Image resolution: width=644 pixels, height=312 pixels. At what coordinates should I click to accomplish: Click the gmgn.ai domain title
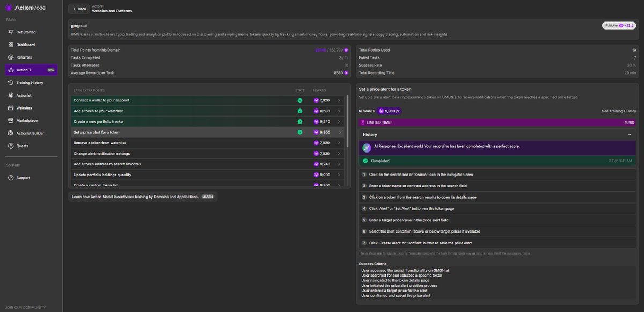click(x=79, y=25)
